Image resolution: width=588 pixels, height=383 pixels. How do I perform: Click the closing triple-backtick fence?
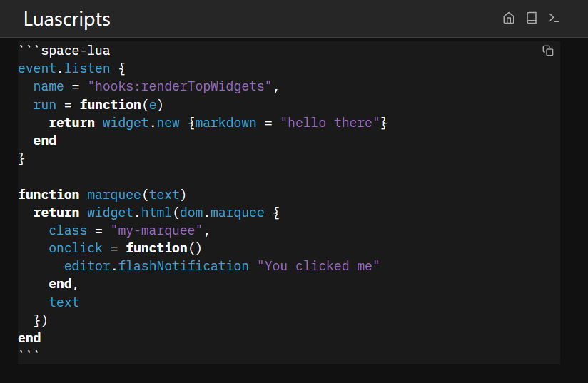(29, 354)
